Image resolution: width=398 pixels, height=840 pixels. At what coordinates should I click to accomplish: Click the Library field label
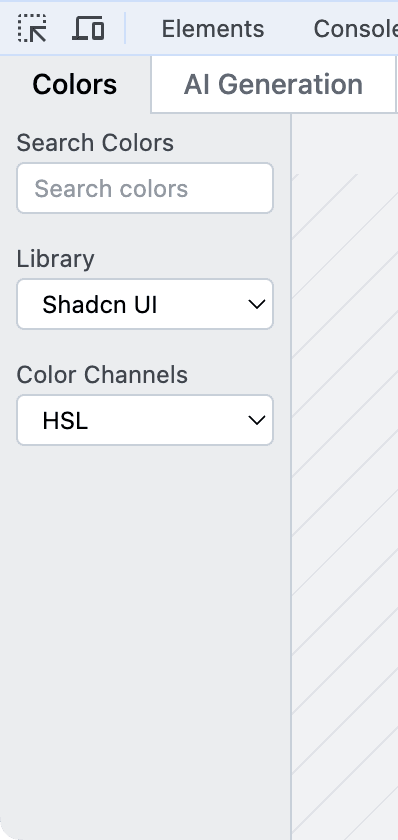click(56, 259)
